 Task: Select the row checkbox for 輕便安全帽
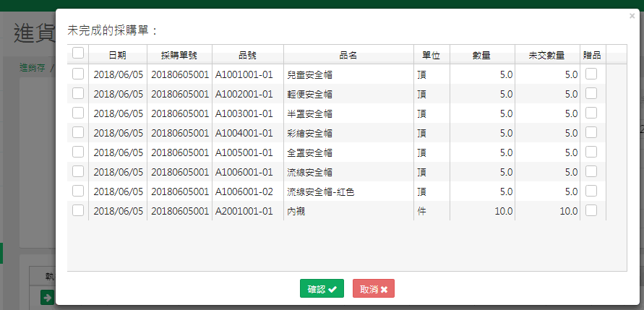pyautogui.click(x=78, y=93)
